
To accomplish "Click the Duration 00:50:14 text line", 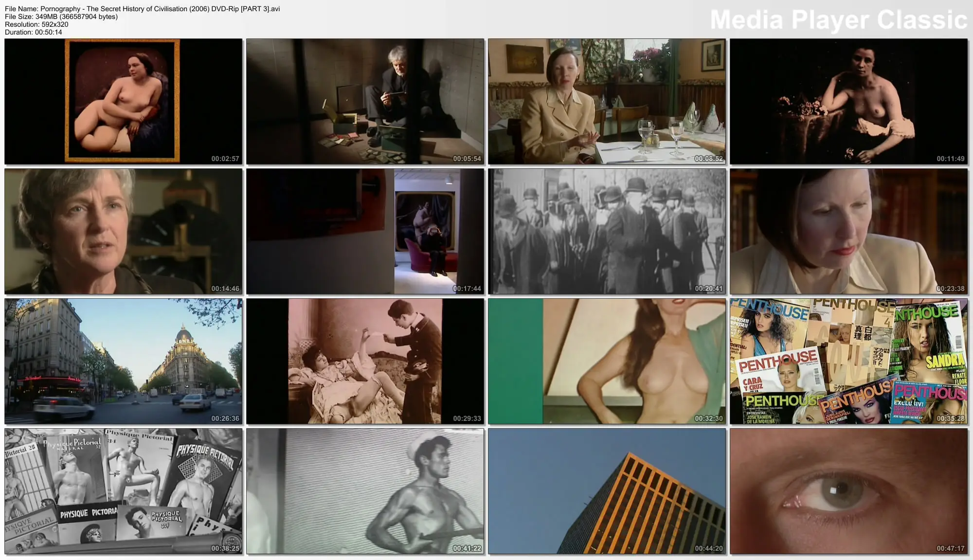I will [x=34, y=32].
